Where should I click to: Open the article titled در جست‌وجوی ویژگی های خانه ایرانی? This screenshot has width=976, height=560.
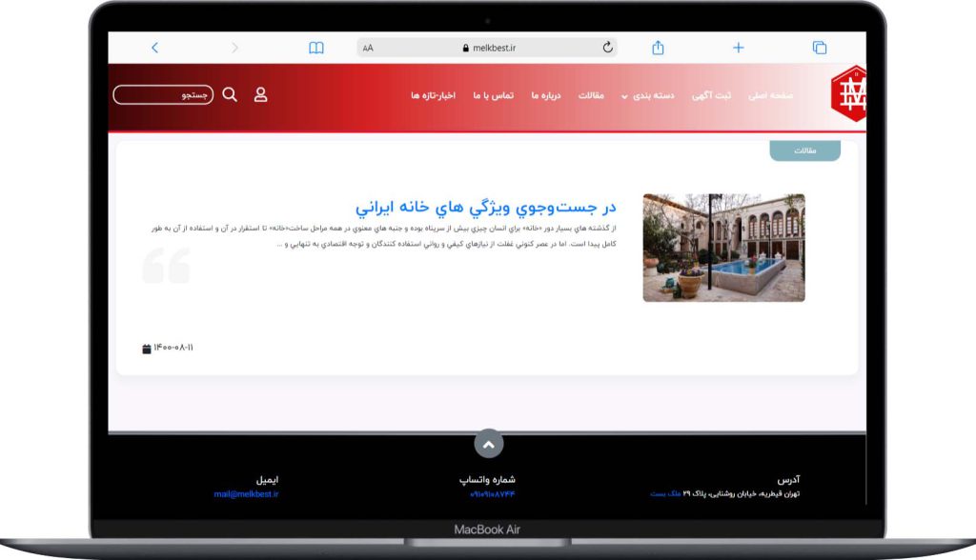[x=486, y=208]
